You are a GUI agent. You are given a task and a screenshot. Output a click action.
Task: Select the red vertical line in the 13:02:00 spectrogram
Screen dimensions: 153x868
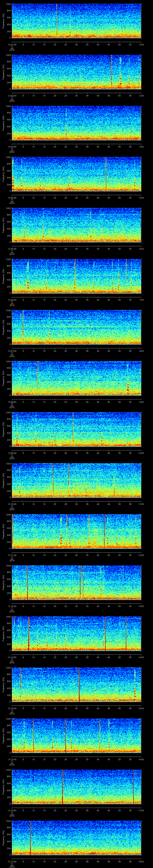pos(112,71)
